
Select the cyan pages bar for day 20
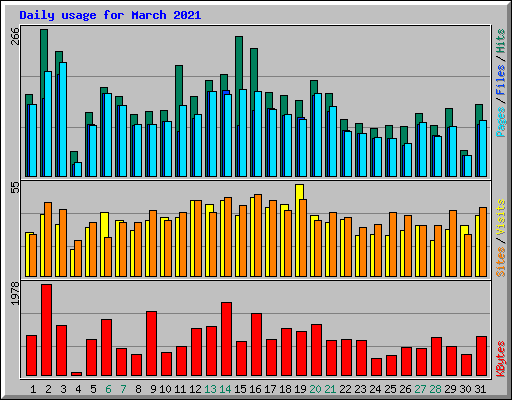coord(318,135)
